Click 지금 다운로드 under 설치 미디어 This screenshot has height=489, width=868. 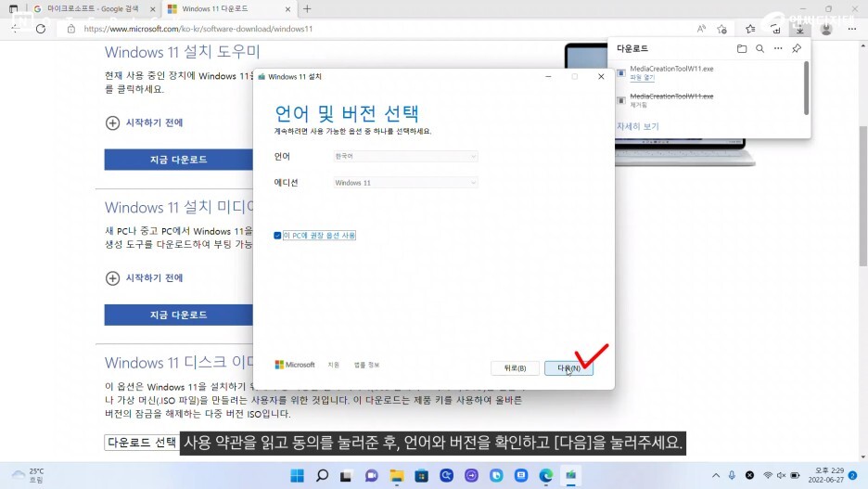[178, 315]
